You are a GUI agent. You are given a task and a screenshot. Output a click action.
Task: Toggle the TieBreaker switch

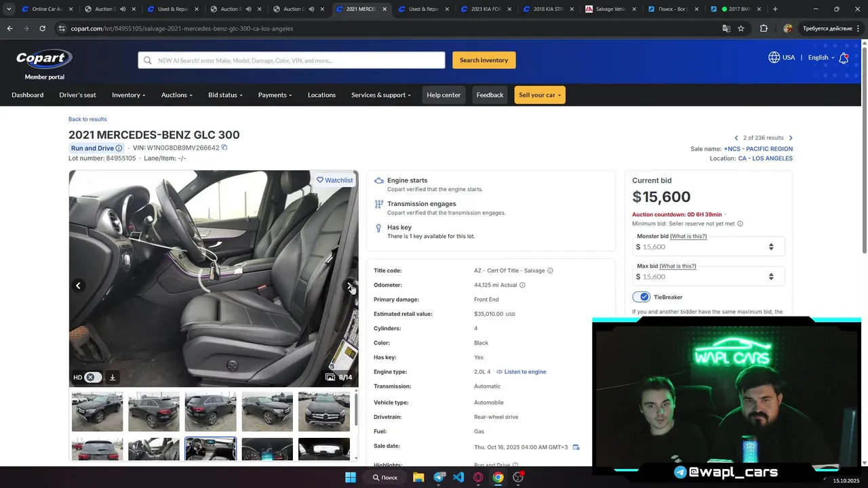pyautogui.click(x=642, y=297)
